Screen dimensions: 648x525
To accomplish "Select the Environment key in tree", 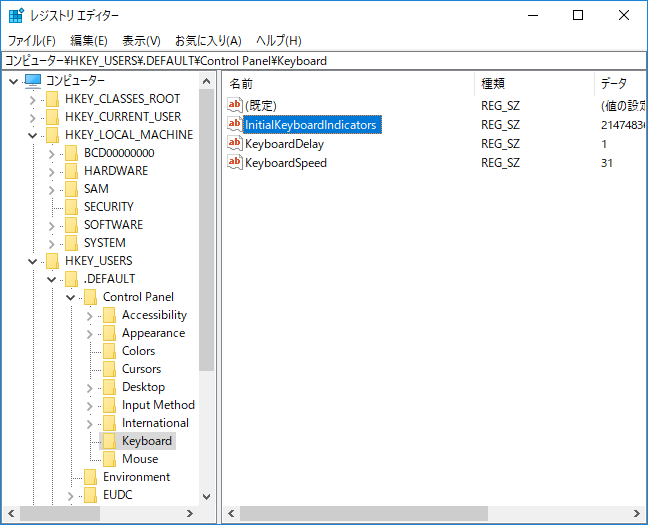I will tap(136, 477).
